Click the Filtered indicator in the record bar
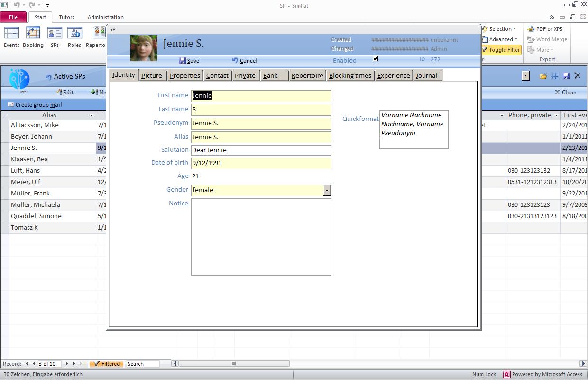588x380 pixels. point(107,364)
